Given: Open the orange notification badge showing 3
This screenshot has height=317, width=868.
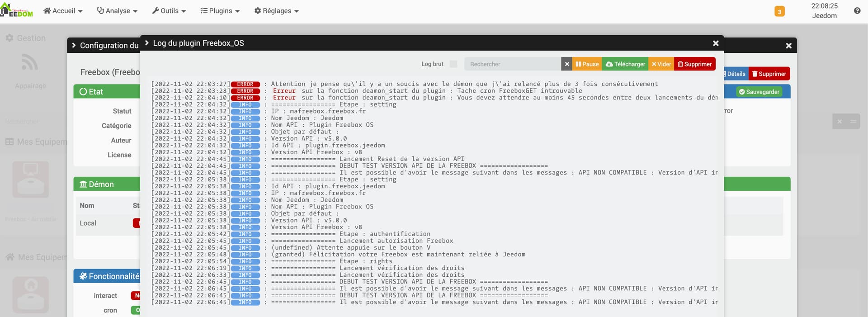Looking at the screenshot, I should (x=779, y=11).
